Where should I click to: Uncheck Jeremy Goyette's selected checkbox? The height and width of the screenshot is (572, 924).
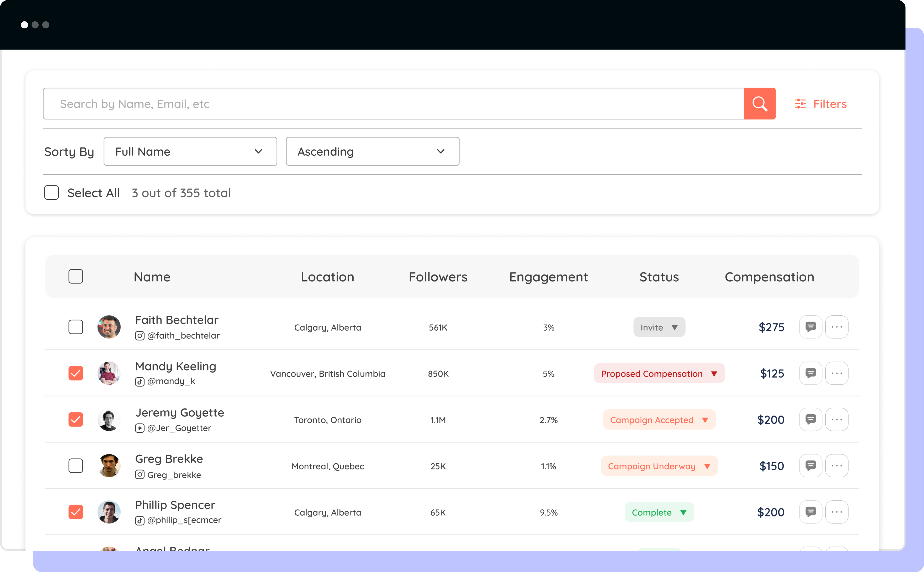coord(76,419)
